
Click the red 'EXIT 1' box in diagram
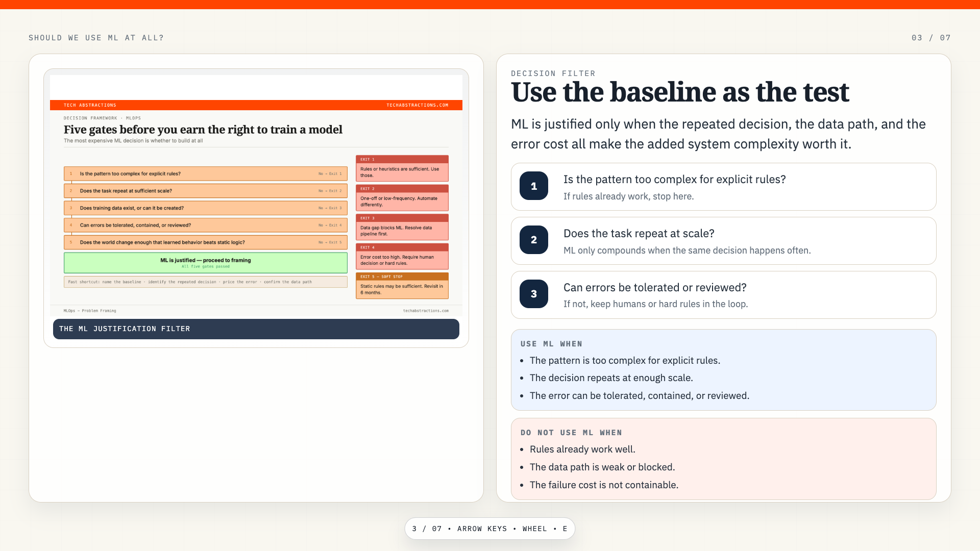(402, 168)
